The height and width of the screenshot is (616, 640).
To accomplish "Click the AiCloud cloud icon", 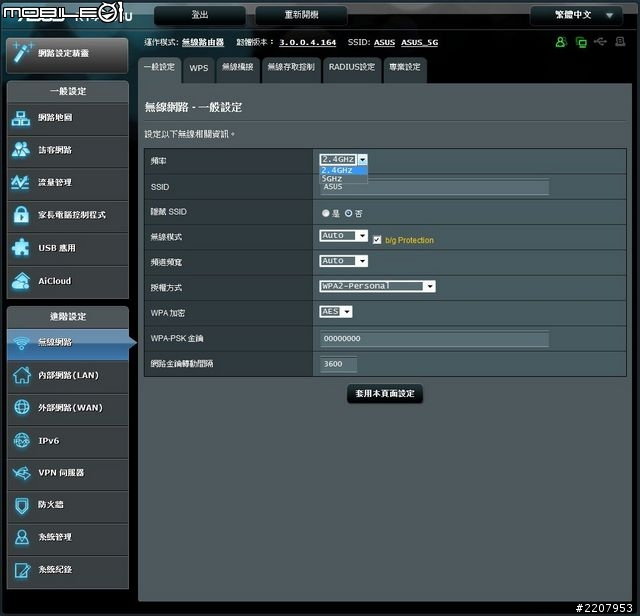I will tap(21, 281).
